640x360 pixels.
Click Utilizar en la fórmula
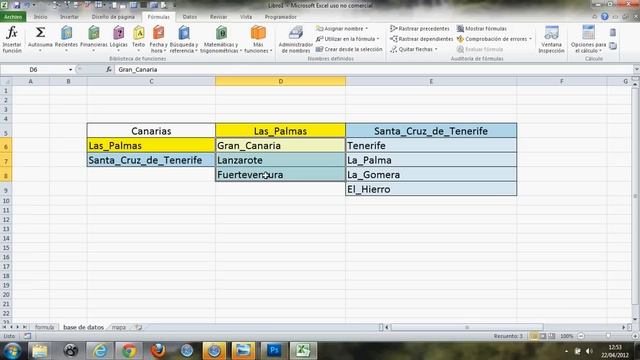348,39
